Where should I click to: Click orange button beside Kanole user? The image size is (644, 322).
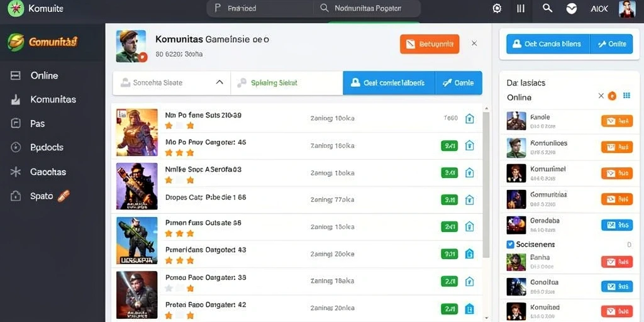(617, 121)
